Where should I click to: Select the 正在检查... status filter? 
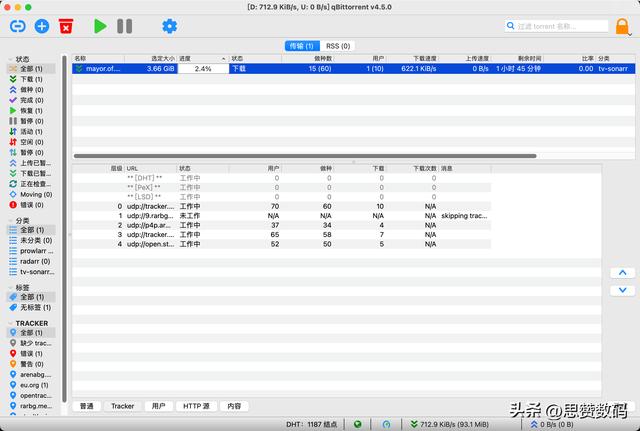pyautogui.click(x=31, y=184)
